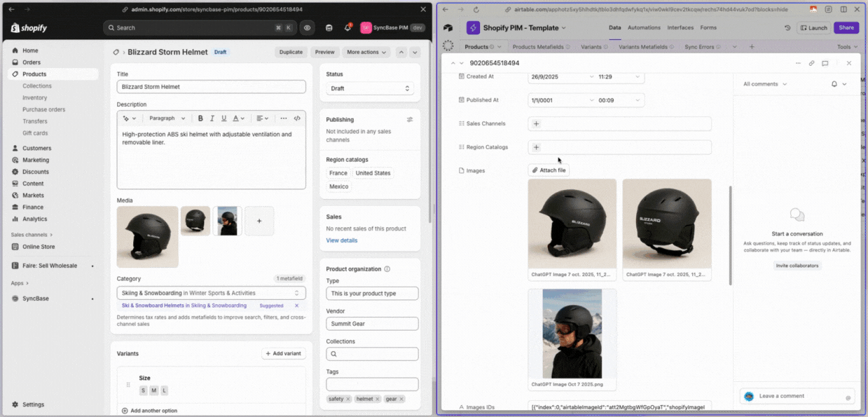Click the Attach file button
The width and height of the screenshot is (868, 417).
[549, 170]
